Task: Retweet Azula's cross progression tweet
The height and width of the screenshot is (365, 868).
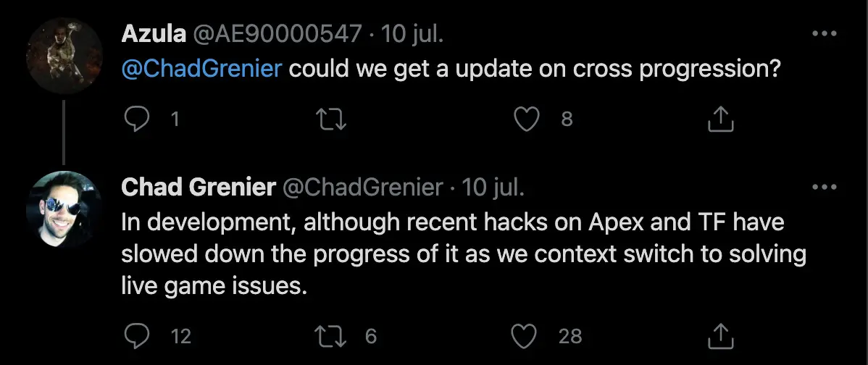Action: click(x=331, y=119)
